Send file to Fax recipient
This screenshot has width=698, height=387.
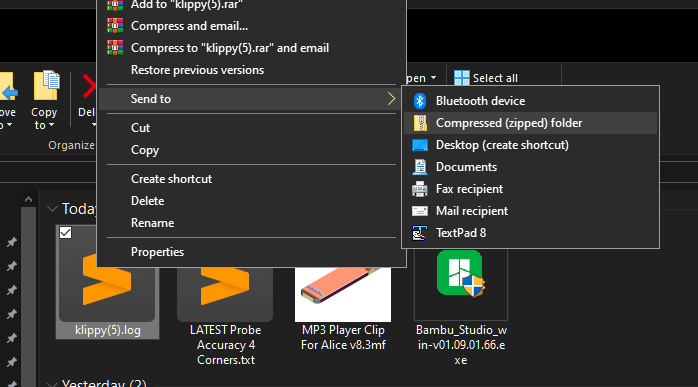(530, 189)
